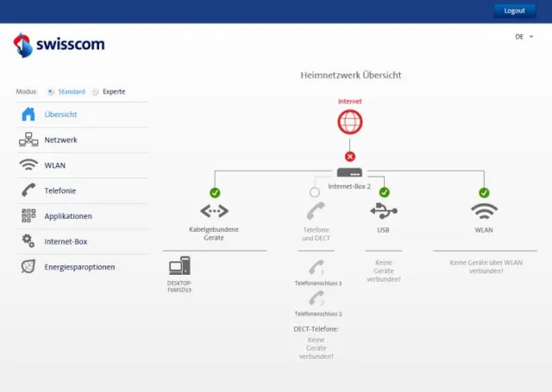Viewport: 552px width, 392px height.
Task: Click the Telefonanschluss 1 handset icon
Action: pyautogui.click(x=317, y=268)
